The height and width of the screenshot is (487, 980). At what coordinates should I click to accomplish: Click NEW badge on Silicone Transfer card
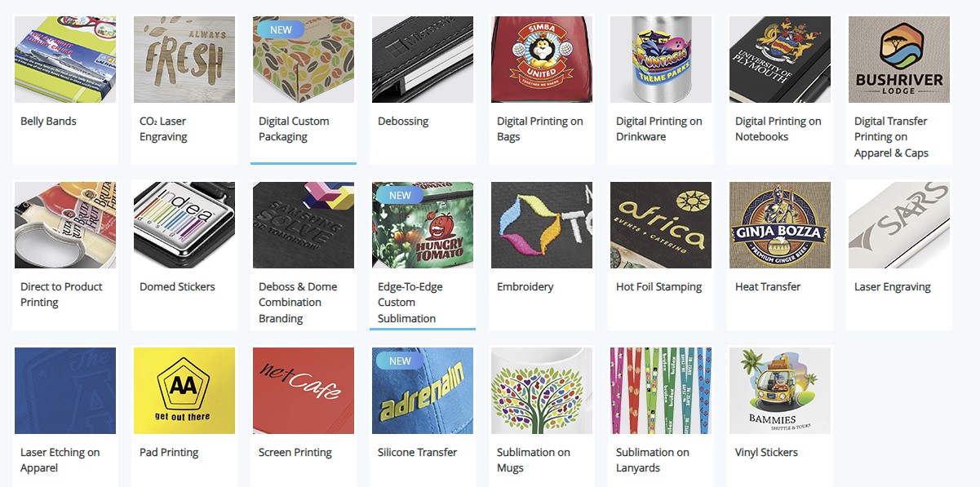400,361
